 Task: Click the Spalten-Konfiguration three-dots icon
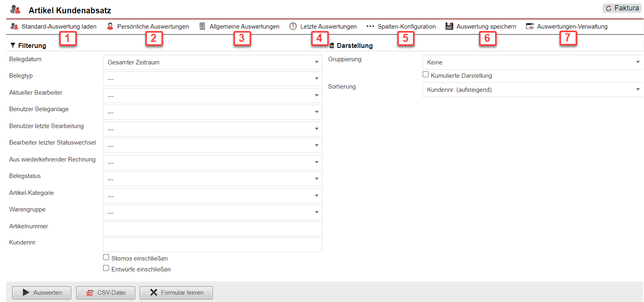[x=370, y=26]
